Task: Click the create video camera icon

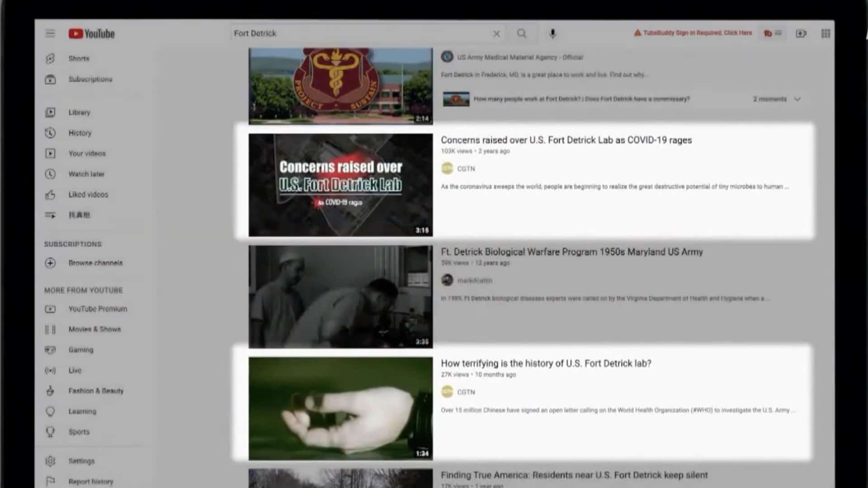Action: point(801,34)
